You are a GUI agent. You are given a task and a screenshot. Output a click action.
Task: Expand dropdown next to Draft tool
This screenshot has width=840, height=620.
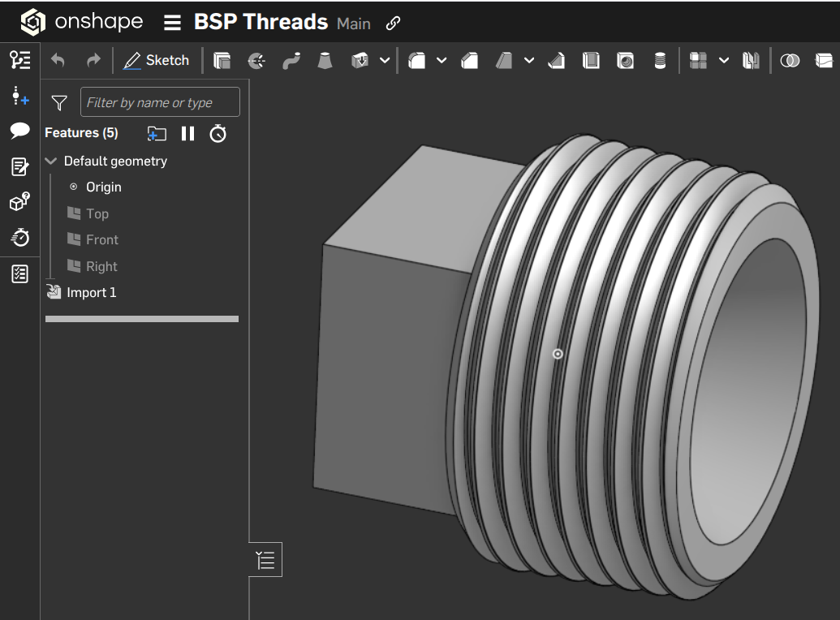(x=529, y=61)
